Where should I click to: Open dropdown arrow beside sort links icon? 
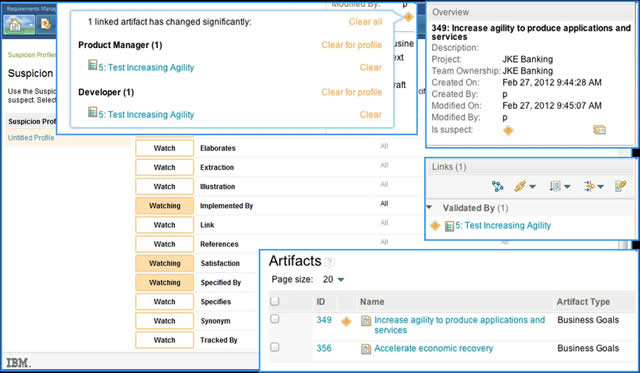(567, 187)
